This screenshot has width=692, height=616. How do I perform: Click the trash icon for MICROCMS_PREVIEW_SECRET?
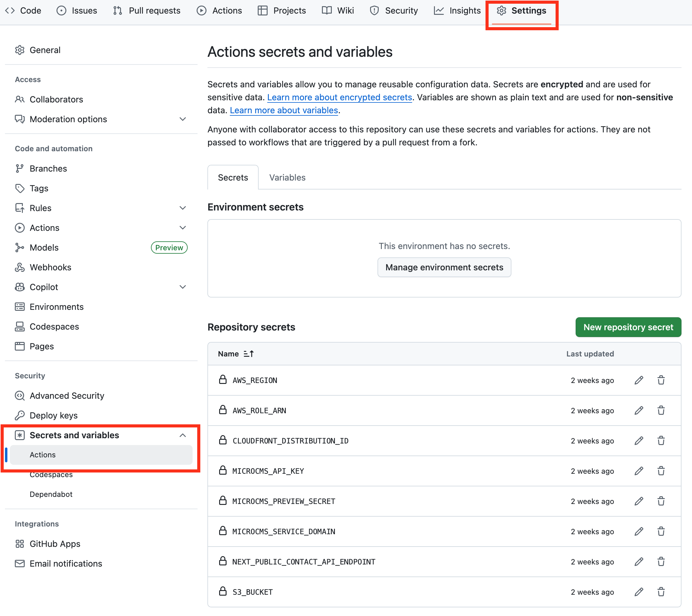661,501
